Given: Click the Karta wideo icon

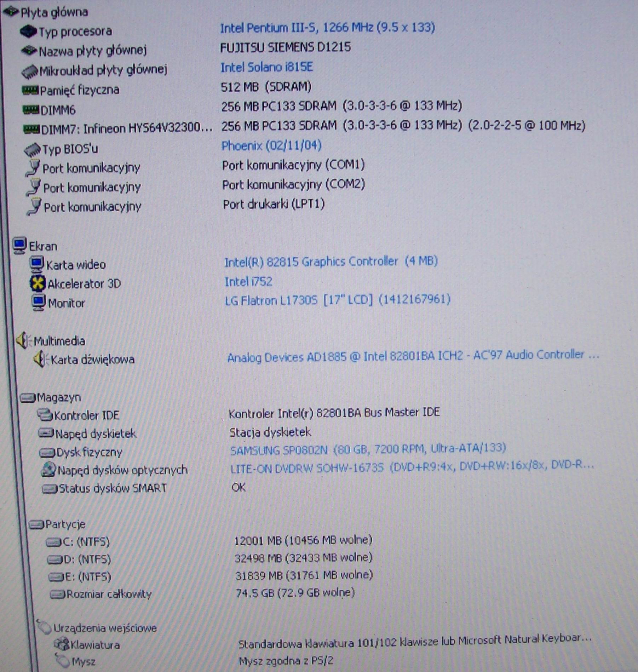Looking at the screenshot, I should tap(37, 265).
